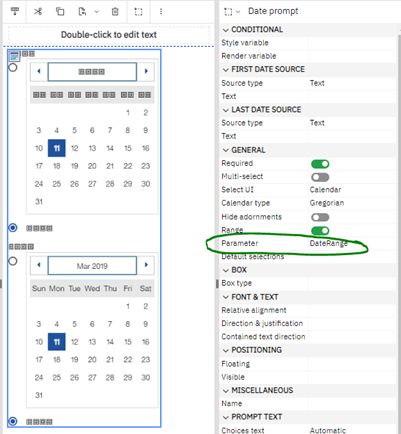Image resolution: width=401 pixels, height=434 pixels.
Task: Enable the Multi-select toggle
Action: (320, 177)
